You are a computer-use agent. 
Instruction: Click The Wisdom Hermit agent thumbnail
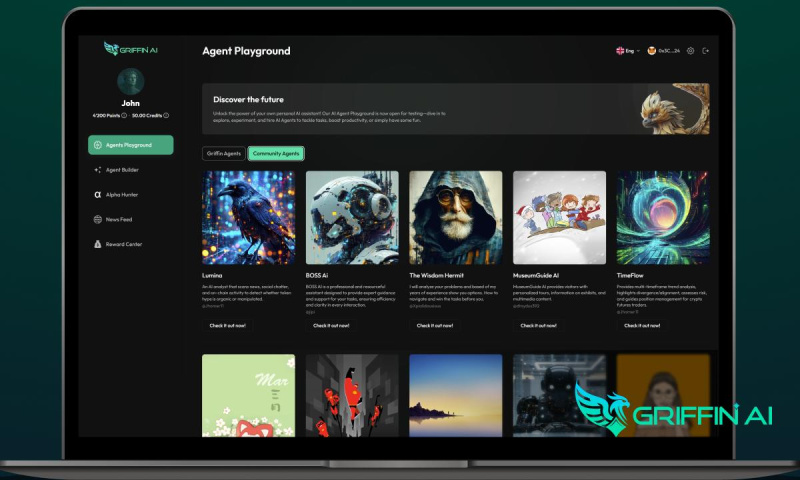point(456,217)
